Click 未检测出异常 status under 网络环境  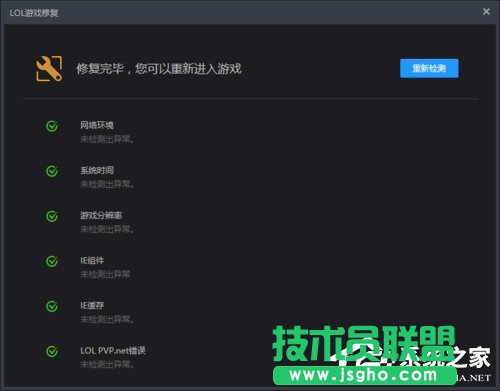pos(107,139)
